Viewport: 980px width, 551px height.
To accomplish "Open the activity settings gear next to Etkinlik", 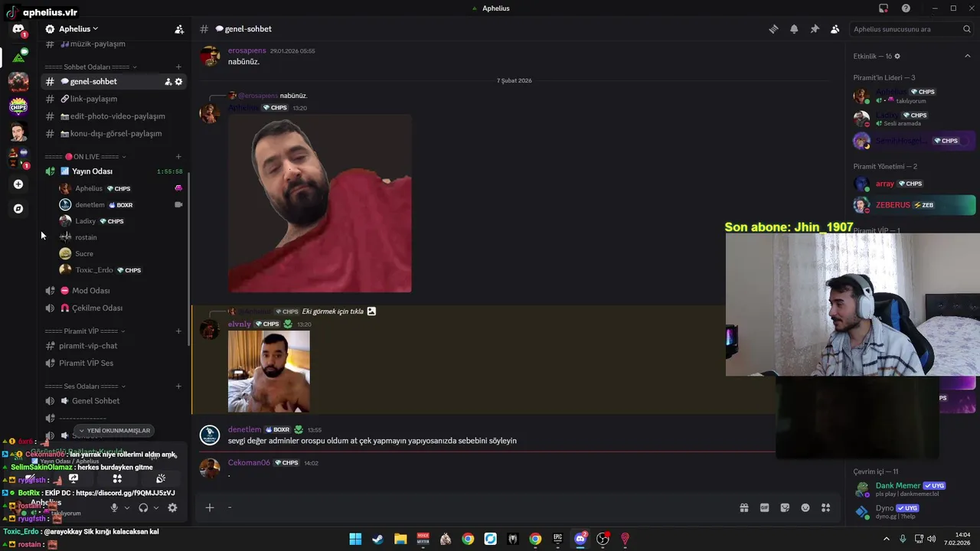I will (897, 56).
